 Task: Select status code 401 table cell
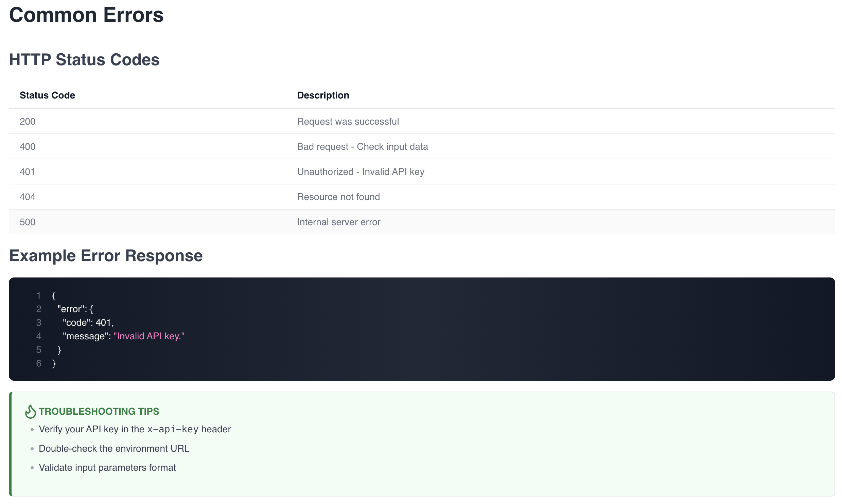point(27,172)
